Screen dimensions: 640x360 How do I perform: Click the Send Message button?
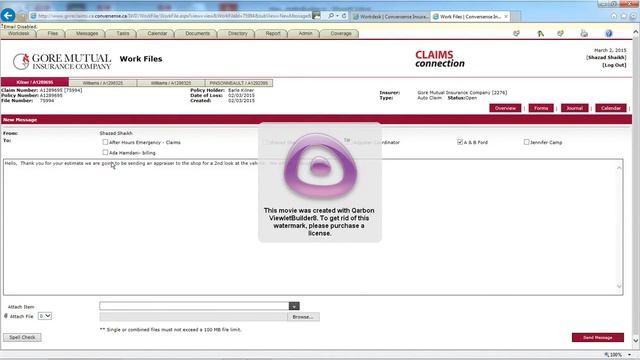pos(598,338)
